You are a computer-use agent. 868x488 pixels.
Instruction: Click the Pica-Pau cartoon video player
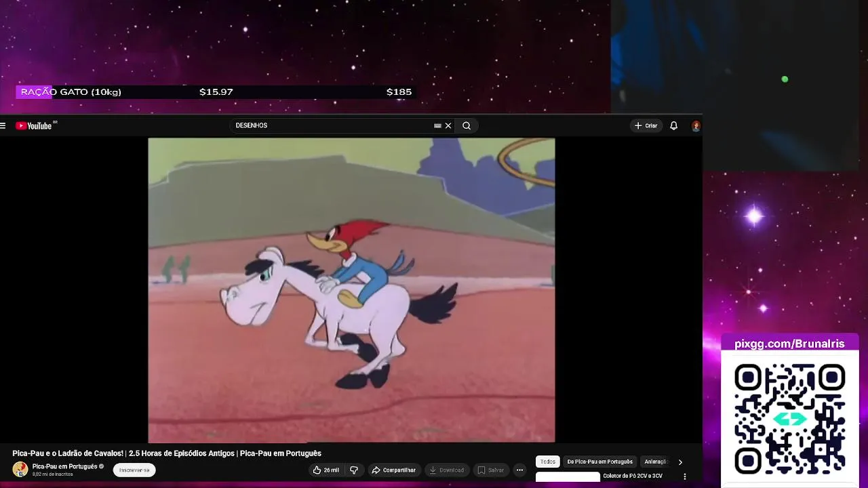[x=351, y=290]
